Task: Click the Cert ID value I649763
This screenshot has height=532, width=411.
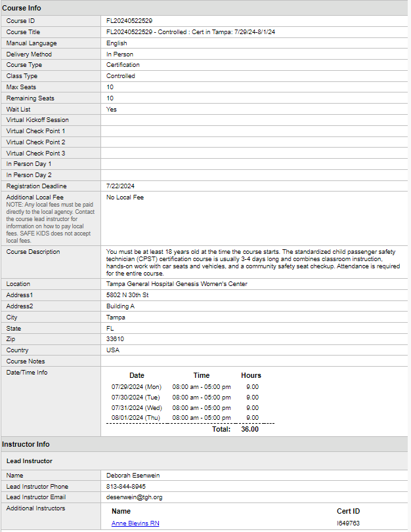Action: tap(348, 523)
